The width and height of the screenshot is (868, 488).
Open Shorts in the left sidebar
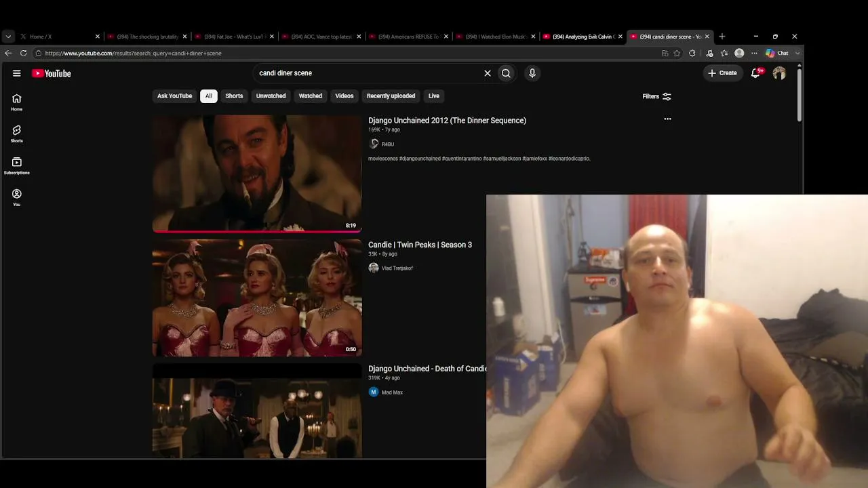[x=17, y=134]
